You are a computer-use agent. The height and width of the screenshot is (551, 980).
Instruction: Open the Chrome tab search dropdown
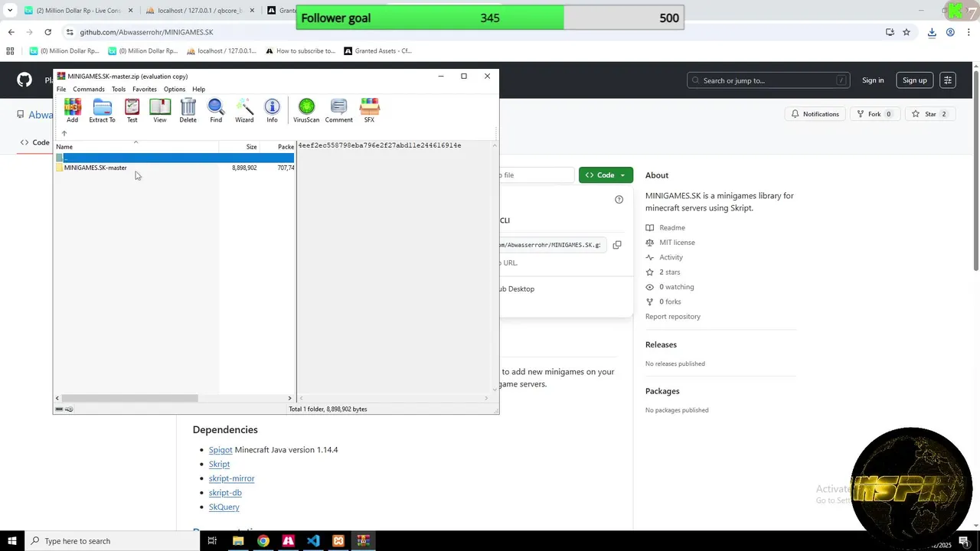coord(10,11)
